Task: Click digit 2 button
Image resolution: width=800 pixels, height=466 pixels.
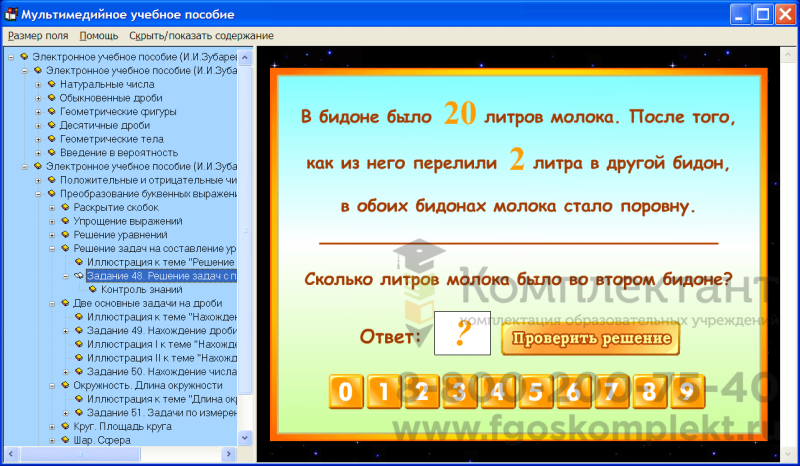Action: [421, 391]
